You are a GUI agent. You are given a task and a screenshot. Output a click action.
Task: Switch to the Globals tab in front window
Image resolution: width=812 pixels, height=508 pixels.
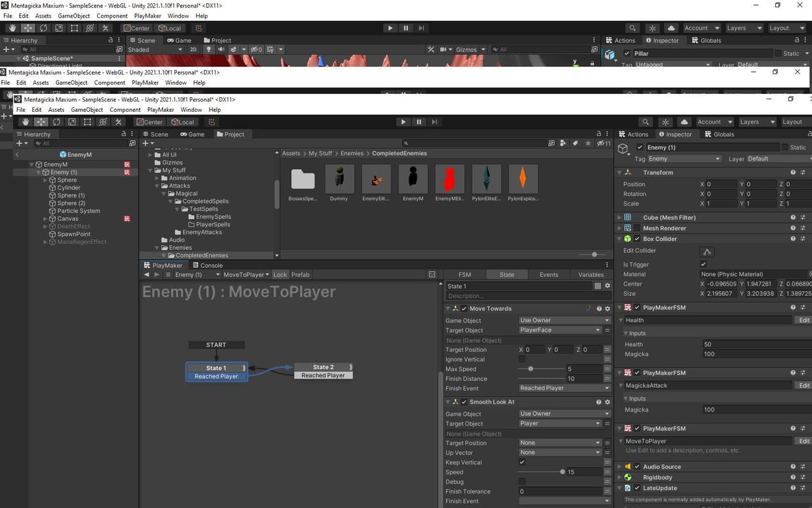coord(719,134)
